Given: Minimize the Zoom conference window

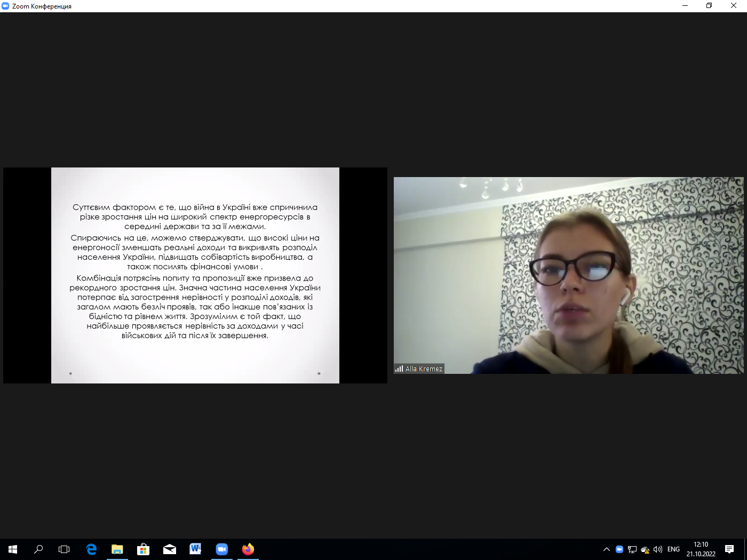Looking at the screenshot, I should click(685, 6).
